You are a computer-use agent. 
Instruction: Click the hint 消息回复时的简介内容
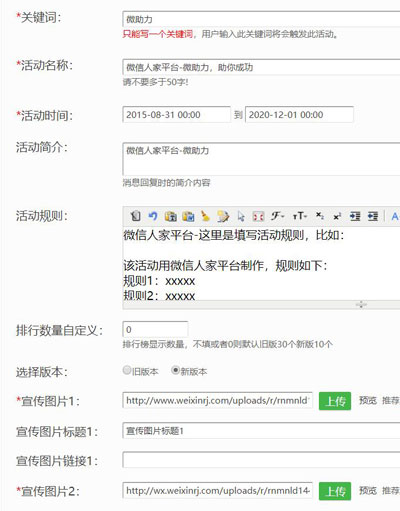pos(166,183)
